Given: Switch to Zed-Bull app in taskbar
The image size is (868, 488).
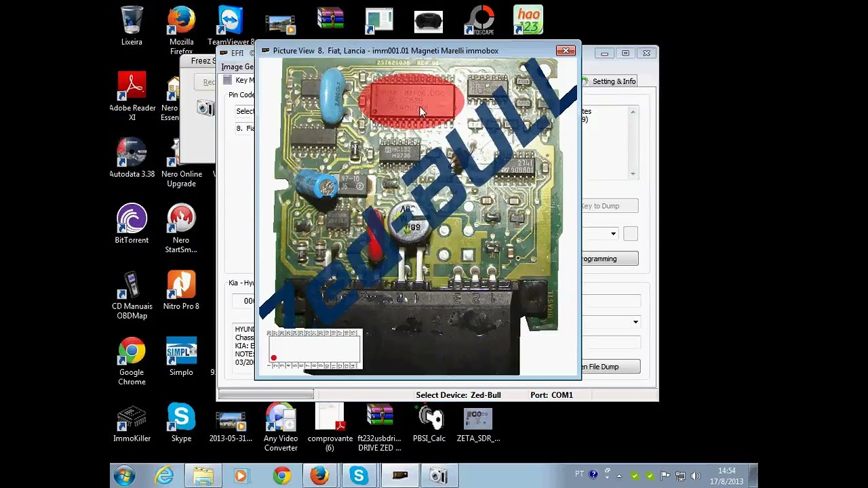Looking at the screenshot, I should tap(399, 476).
